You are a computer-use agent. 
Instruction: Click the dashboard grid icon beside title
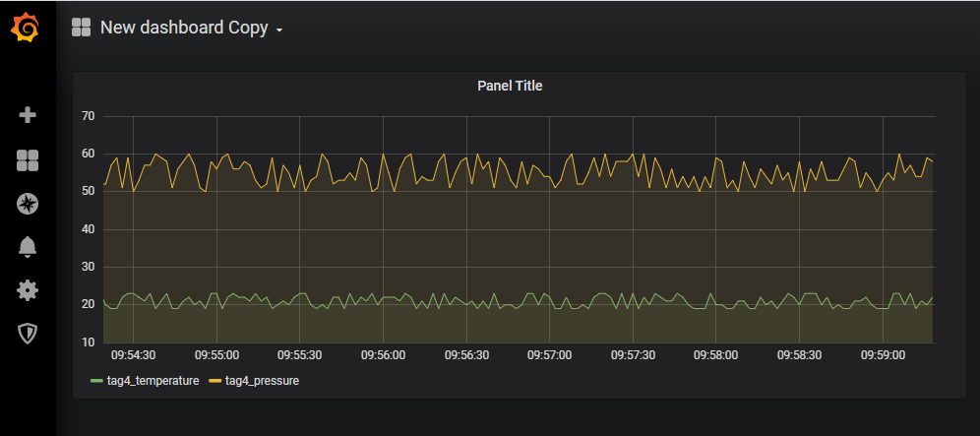tap(82, 28)
